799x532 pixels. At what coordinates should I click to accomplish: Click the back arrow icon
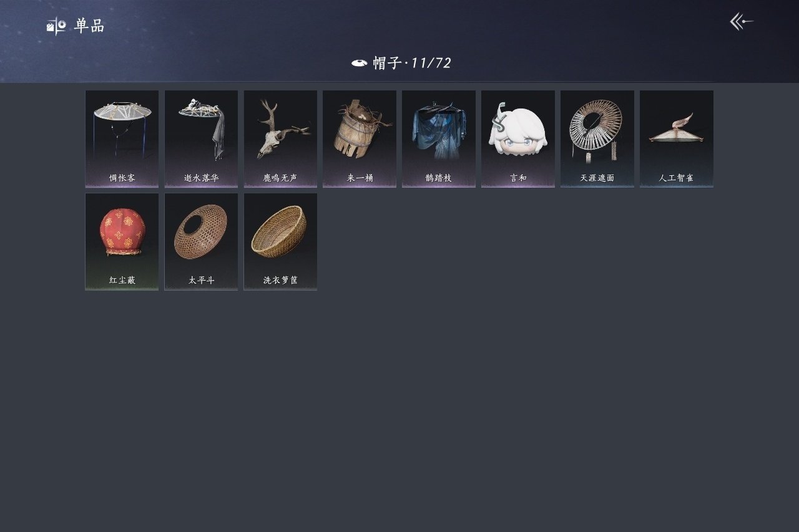tap(742, 22)
